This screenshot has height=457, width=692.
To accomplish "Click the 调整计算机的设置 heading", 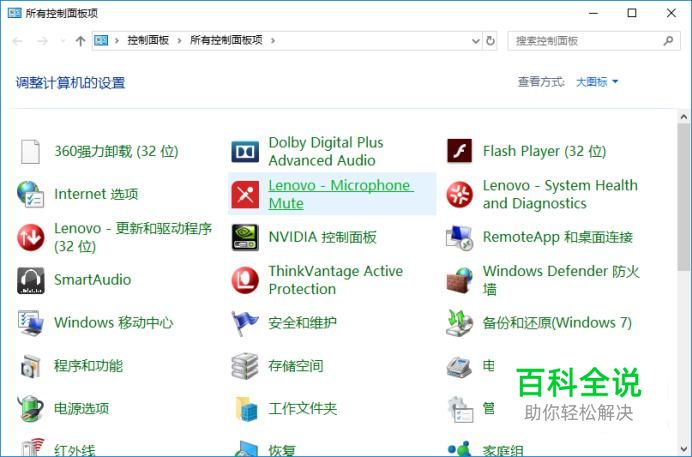I will (x=71, y=82).
